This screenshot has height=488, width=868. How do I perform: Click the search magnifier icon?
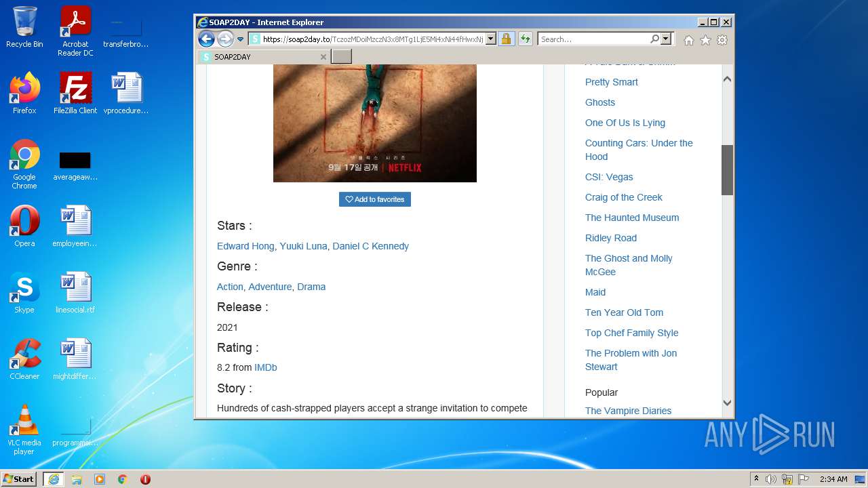tap(654, 39)
